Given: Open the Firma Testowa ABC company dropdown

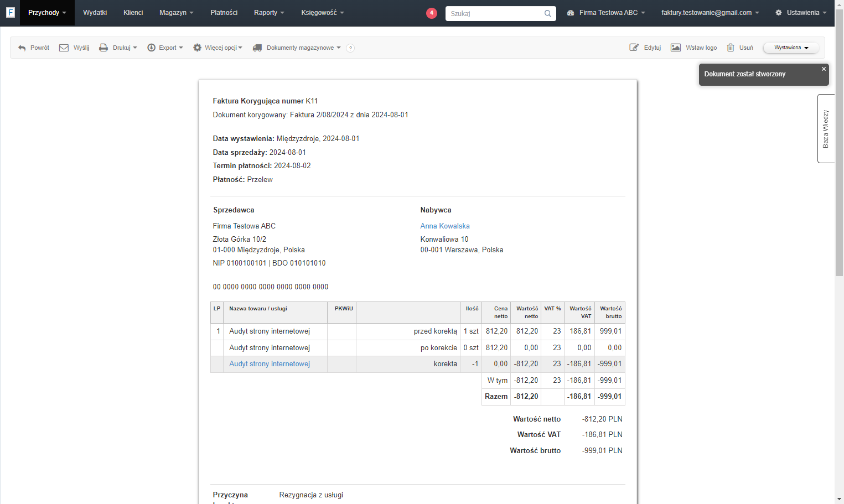Looking at the screenshot, I should pyautogui.click(x=606, y=13).
